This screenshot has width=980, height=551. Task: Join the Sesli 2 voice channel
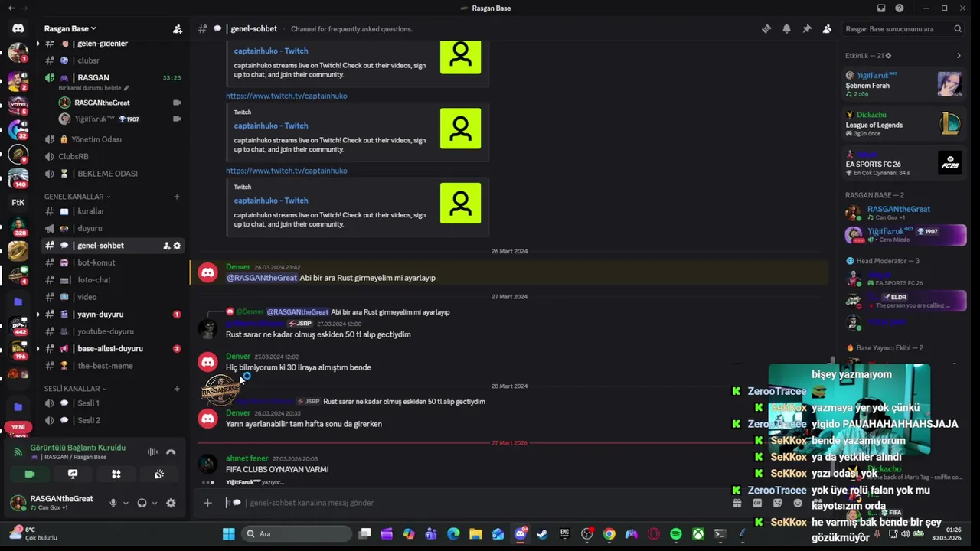[x=113, y=420]
